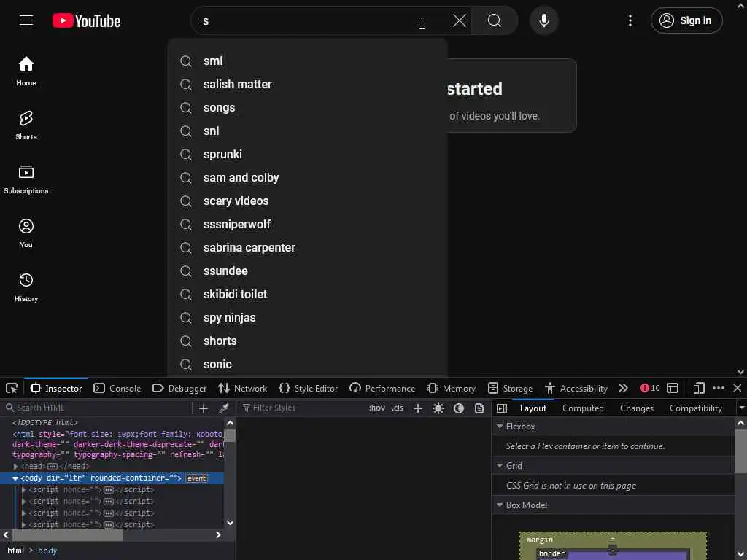Activate the element picker tool in DevTools

click(x=12, y=388)
